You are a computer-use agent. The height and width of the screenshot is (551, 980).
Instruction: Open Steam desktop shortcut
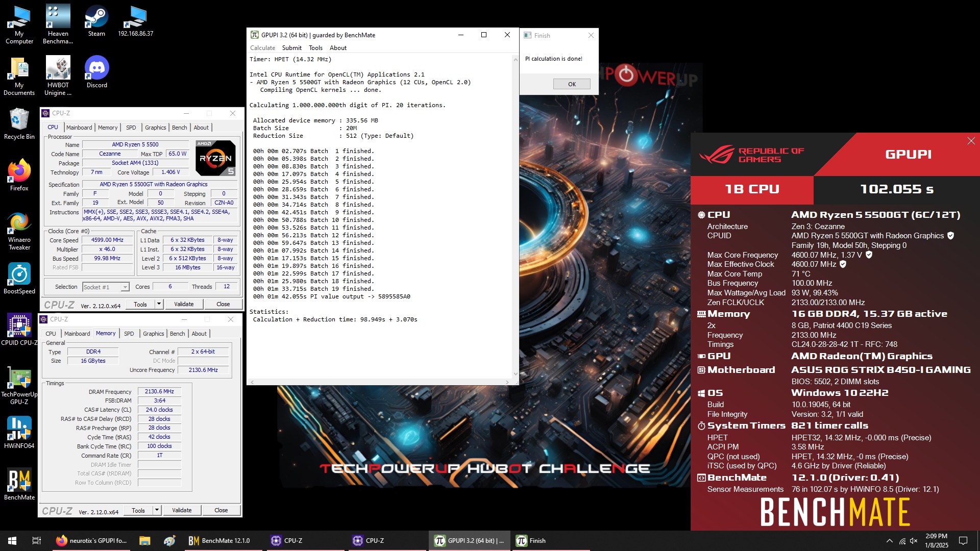coord(96,21)
